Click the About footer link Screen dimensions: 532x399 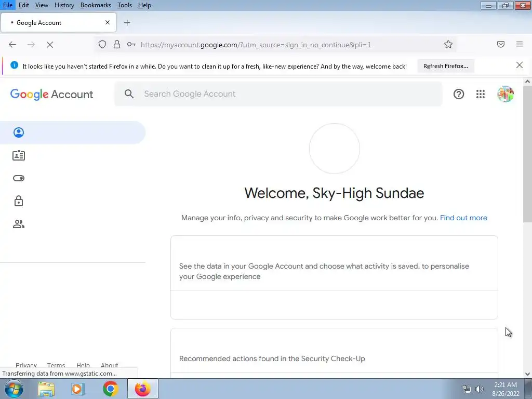[109, 365]
